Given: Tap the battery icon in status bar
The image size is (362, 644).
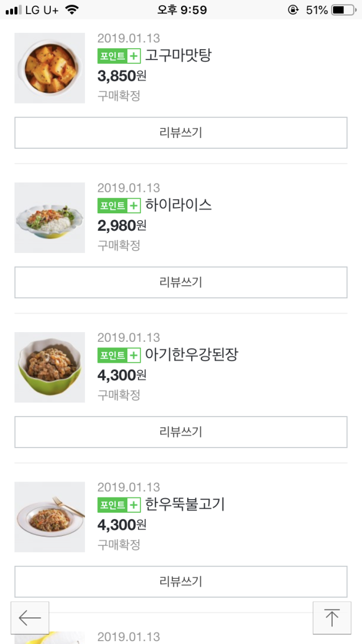Looking at the screenshot, I should tap(343, 10).
